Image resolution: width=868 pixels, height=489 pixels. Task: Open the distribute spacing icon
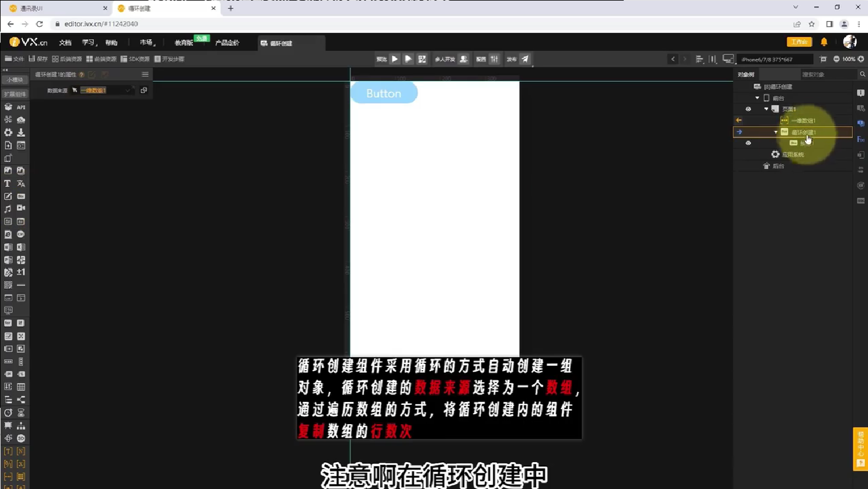pos(713,59)
